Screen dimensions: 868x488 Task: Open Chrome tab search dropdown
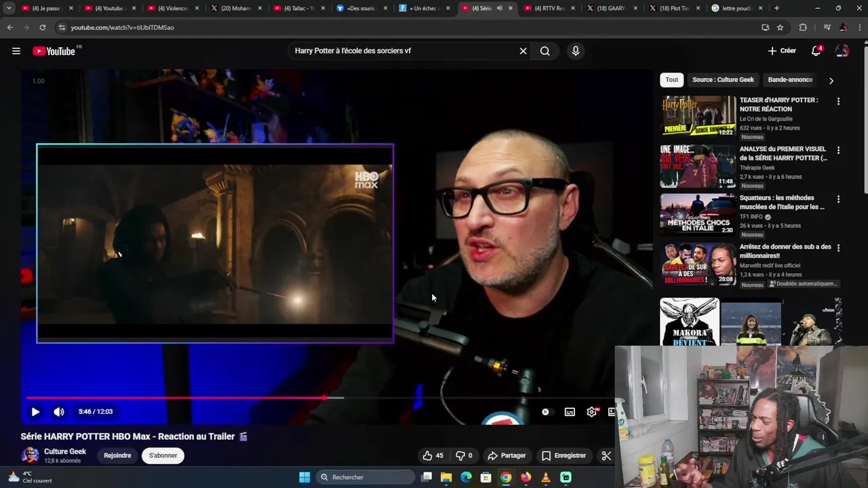[9, 8]
